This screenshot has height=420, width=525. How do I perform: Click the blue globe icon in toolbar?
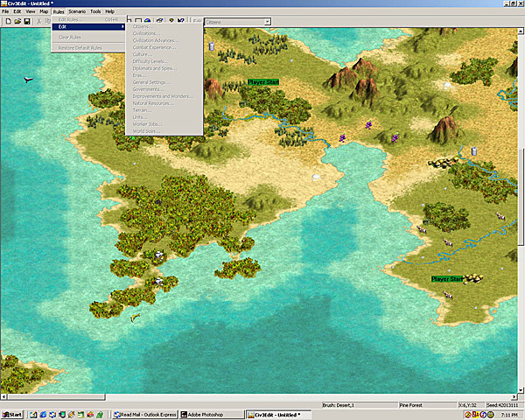(147, 21)
